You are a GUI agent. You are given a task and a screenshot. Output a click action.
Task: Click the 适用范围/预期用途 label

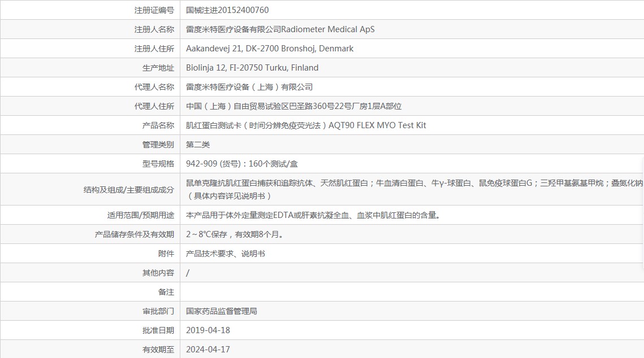click(x=140, y=215)
